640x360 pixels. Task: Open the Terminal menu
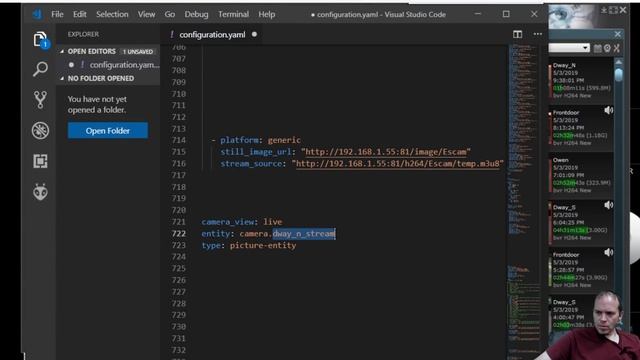click(x=233, y=14)
